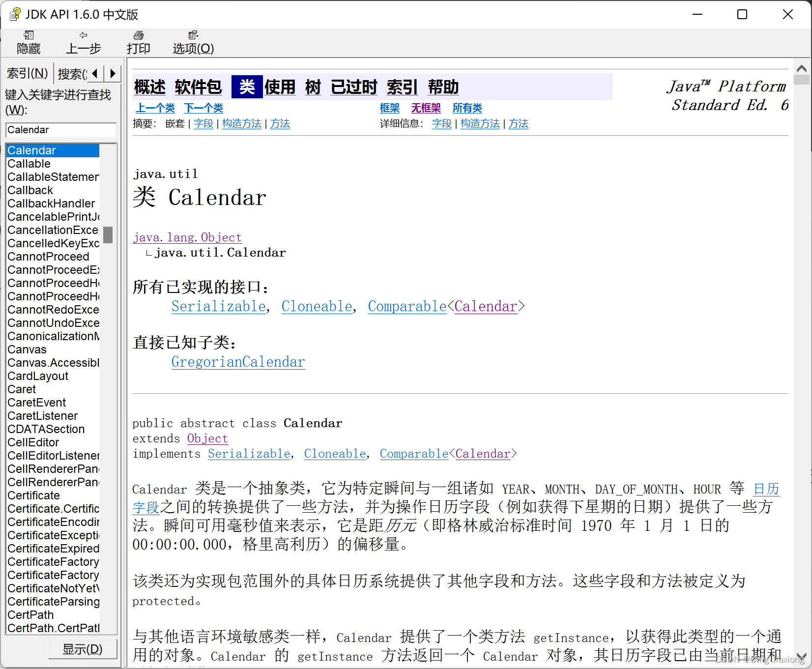Select CertificateParsing entry in the index list
812x669 pixels.
(x=53, y=602)
